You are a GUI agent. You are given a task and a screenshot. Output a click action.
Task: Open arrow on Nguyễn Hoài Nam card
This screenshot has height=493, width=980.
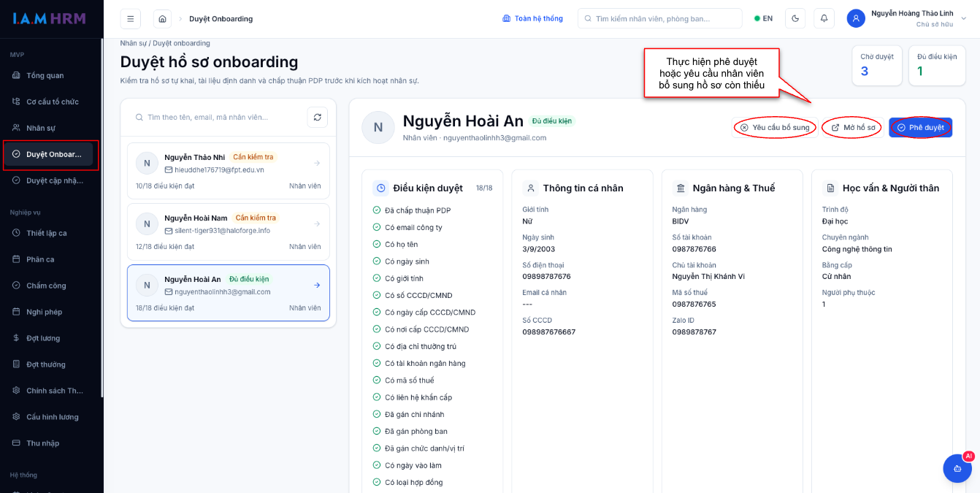click(x=317, y=224)
